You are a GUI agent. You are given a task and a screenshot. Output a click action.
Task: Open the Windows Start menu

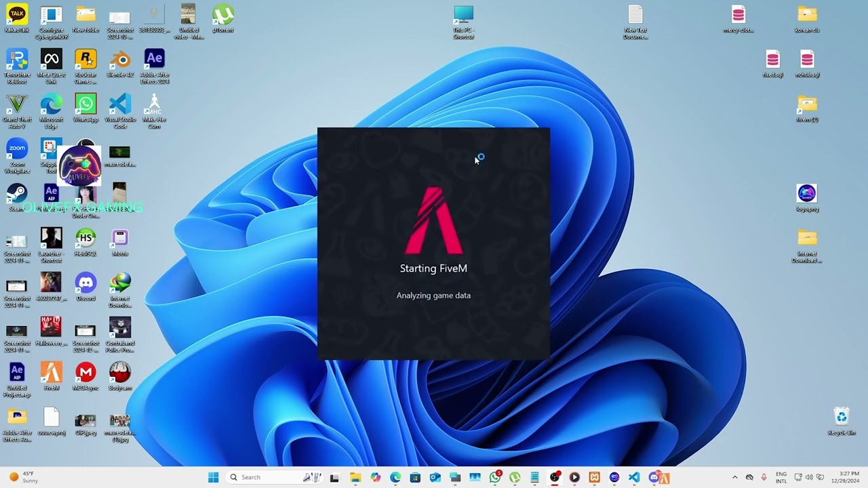coord(214,477)
